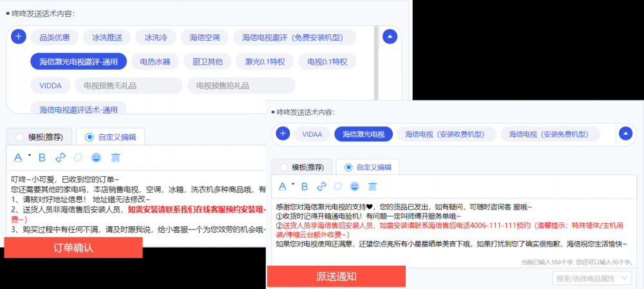
Task: Choose the 电视预售无礼品 tag
Action: [x=129, y=86]
